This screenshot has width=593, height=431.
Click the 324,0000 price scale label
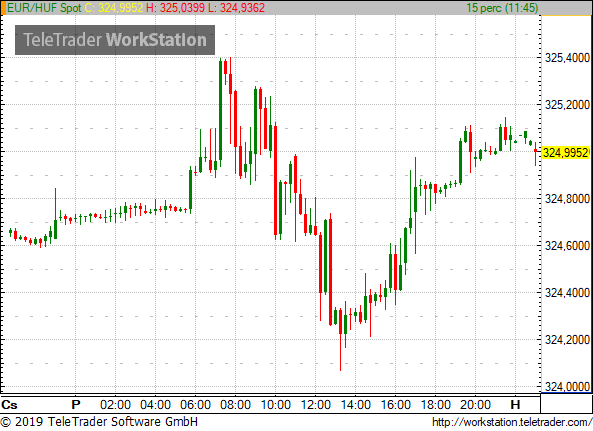567,387
